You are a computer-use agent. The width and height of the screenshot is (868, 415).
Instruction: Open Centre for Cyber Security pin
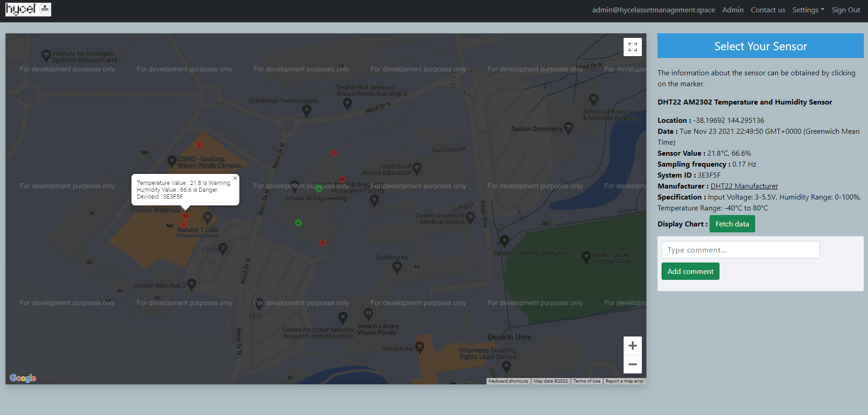(343, 318)
